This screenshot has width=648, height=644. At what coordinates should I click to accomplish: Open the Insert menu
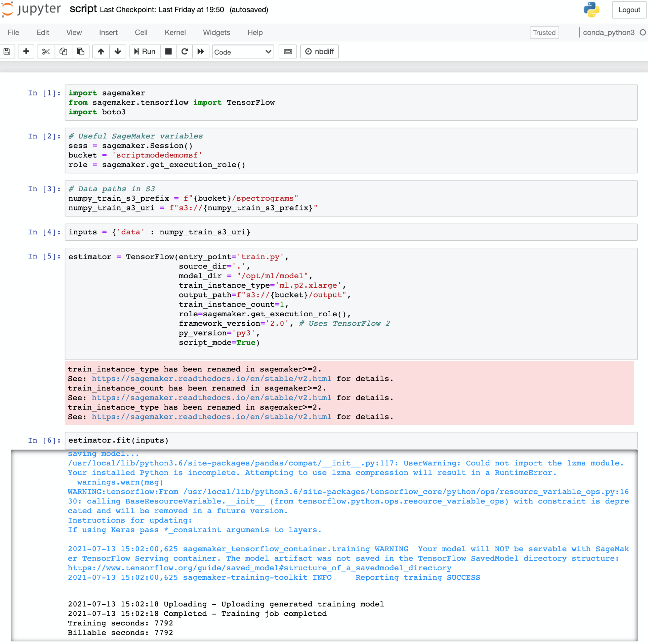(x=108, y=32)
